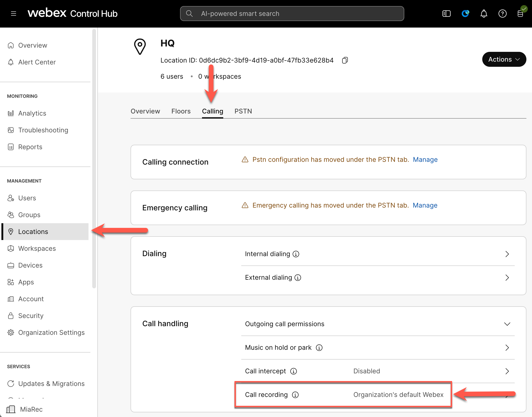
Task: Show Internal dialing info tooltip
Action: [x=296, y=254]
